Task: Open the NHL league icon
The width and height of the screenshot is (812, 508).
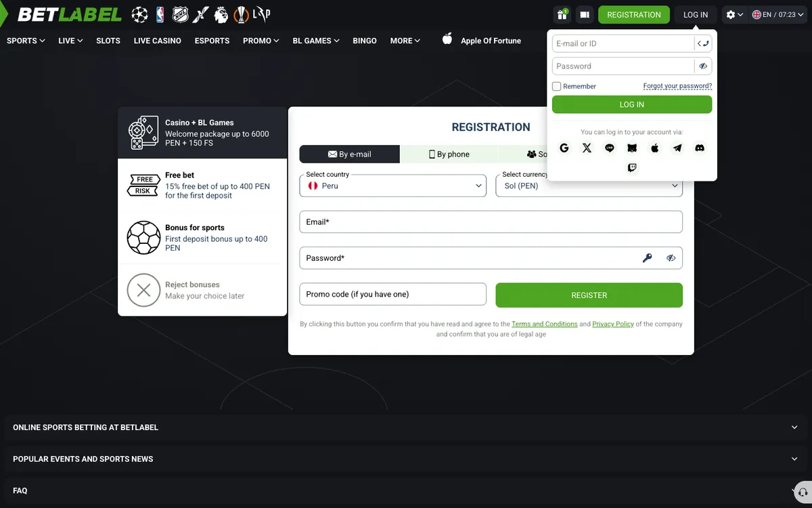Action: (x=181, y=14)
